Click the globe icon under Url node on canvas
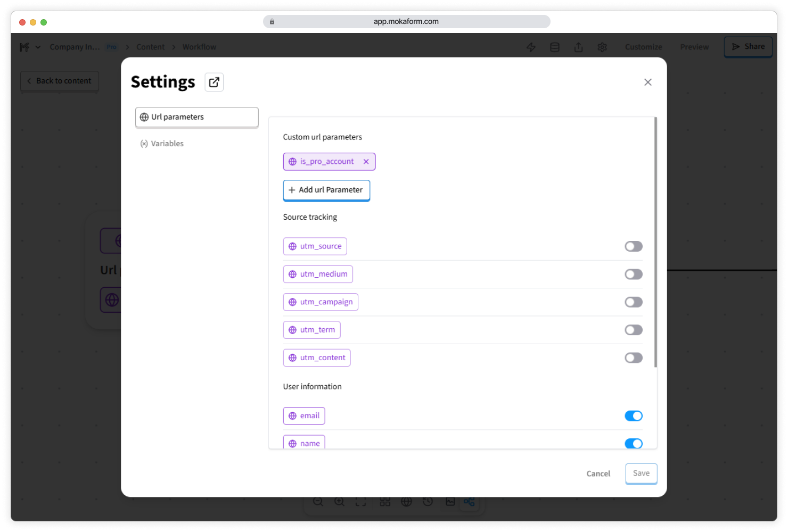The height and width of the screenshot is (532, 788). coord(111,300)
